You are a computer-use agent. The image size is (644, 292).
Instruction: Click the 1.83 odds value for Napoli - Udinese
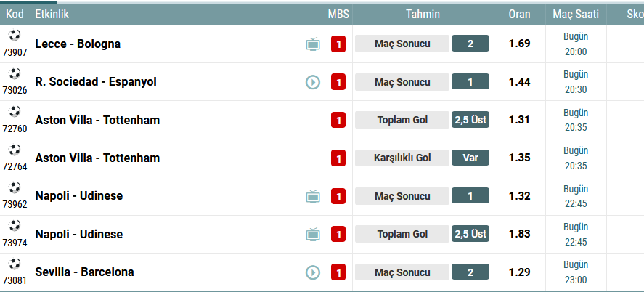[x=520, y=234]
